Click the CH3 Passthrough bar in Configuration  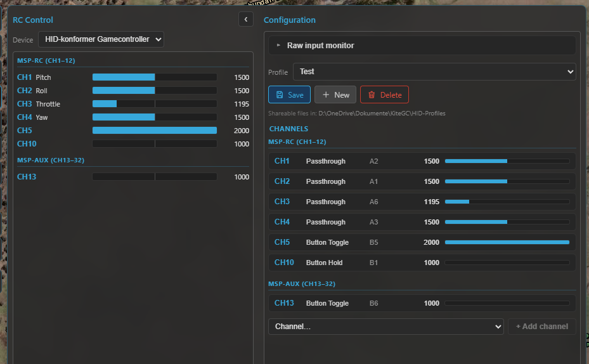click(507, 202)
